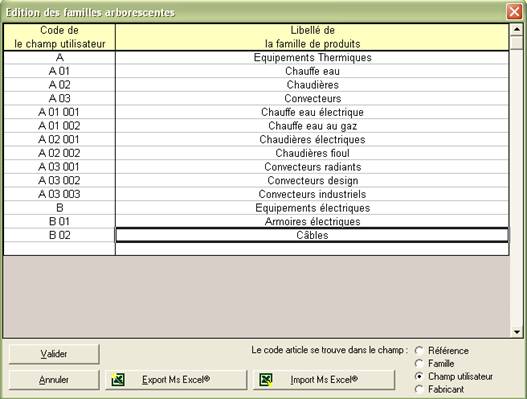Screen dimensions: 527x399
Task: Click the 'Equipements électriques' label
Action: 312,208
